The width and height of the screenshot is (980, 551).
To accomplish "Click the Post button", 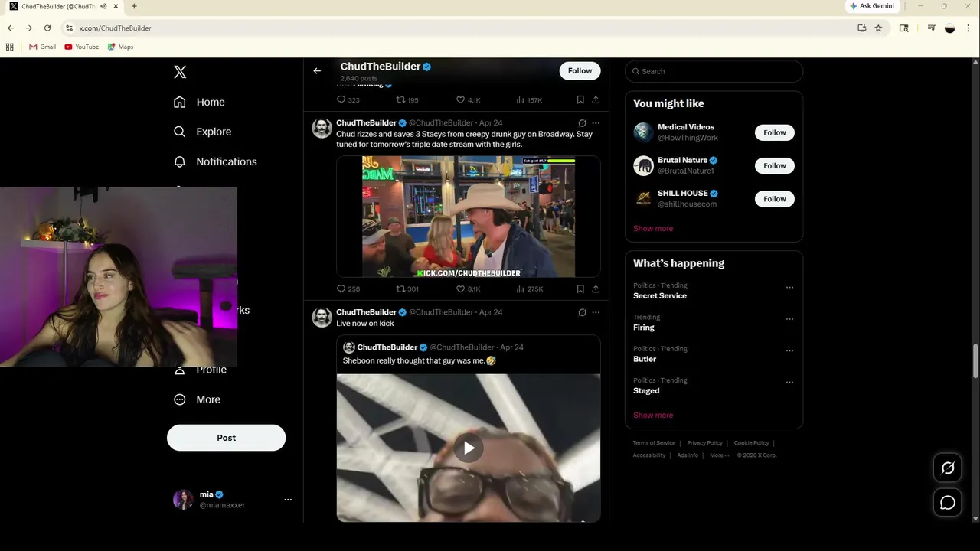I will pyautogui.click(x=226, y=438).
